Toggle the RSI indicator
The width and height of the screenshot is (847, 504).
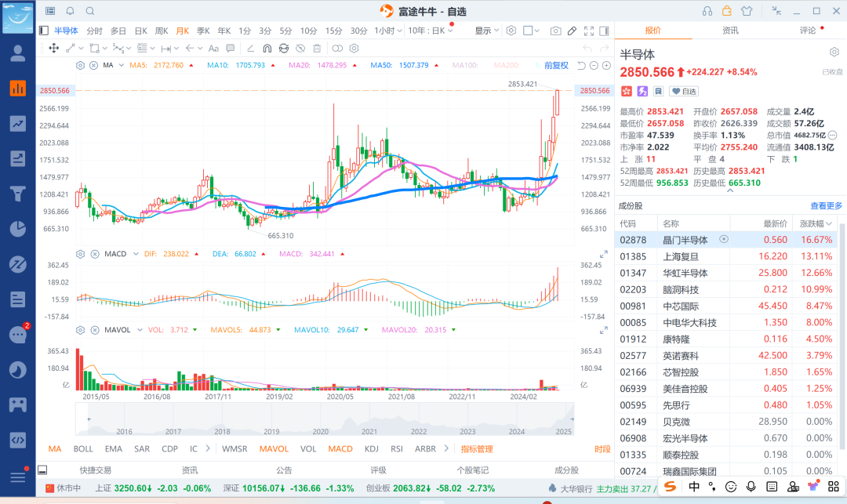[397, 449]
